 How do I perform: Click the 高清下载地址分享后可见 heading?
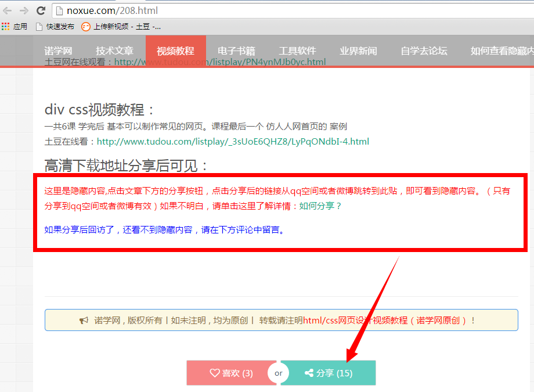(126, 166)
